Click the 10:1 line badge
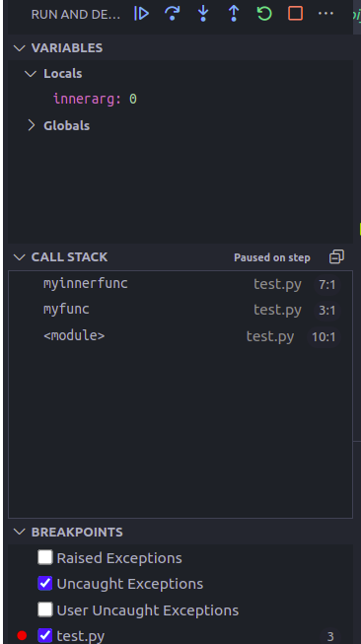Viewport: 361px width, 644px height. (x=324, y=336)
